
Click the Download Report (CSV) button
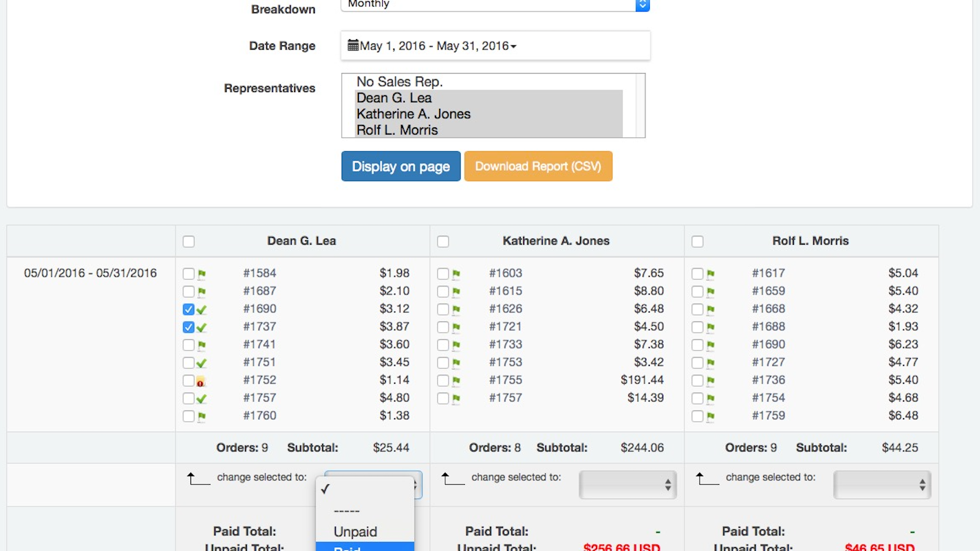(538, 167)
